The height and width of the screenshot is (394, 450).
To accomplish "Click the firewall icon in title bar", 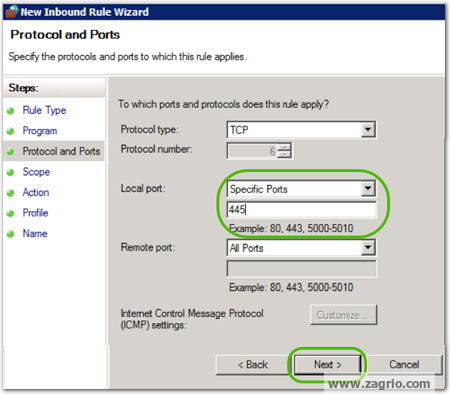I will tap(11, 12).
